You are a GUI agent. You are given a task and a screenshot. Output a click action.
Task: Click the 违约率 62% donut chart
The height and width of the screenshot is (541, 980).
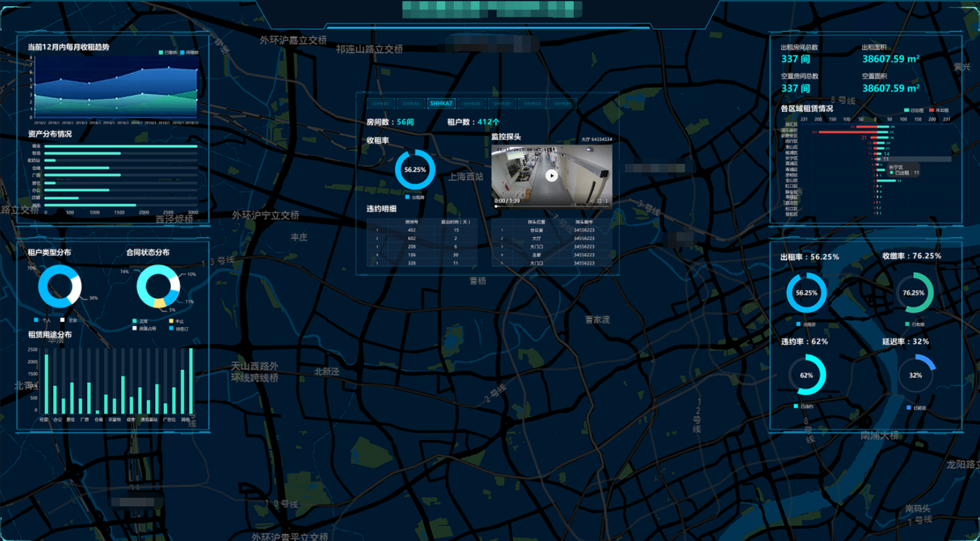(x=806, y=375)
